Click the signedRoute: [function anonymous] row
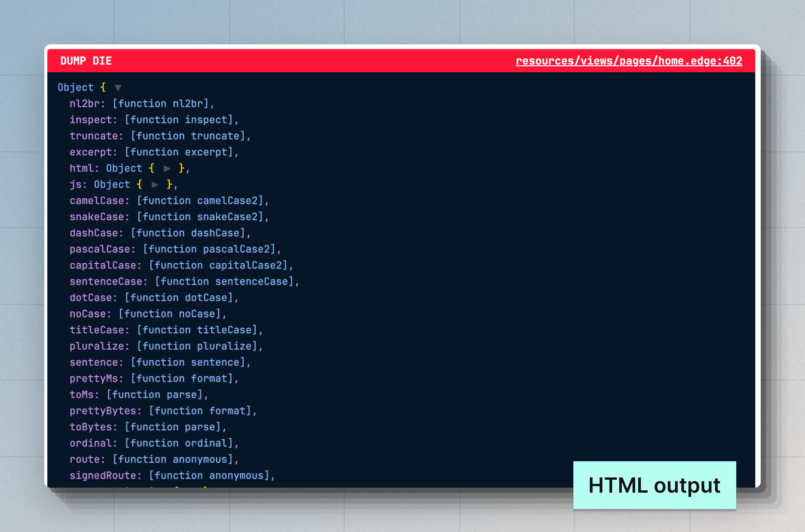The image size is (805, 532). click(172, 476)
